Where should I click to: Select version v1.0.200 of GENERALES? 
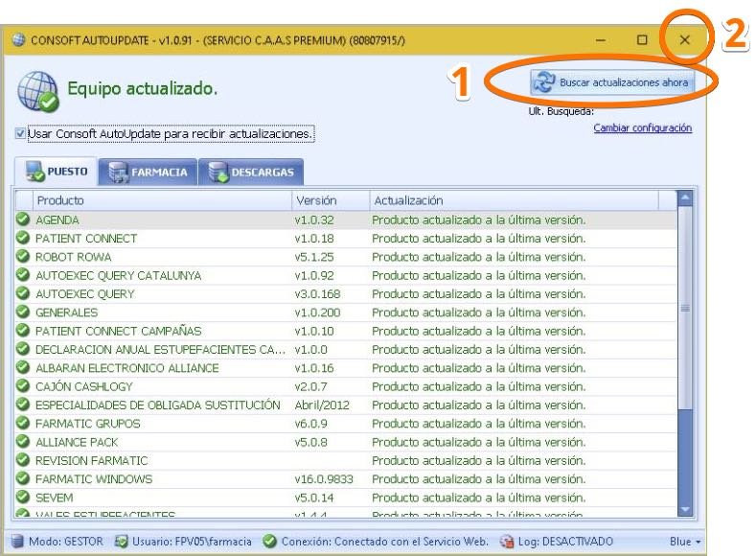[317, 313]
